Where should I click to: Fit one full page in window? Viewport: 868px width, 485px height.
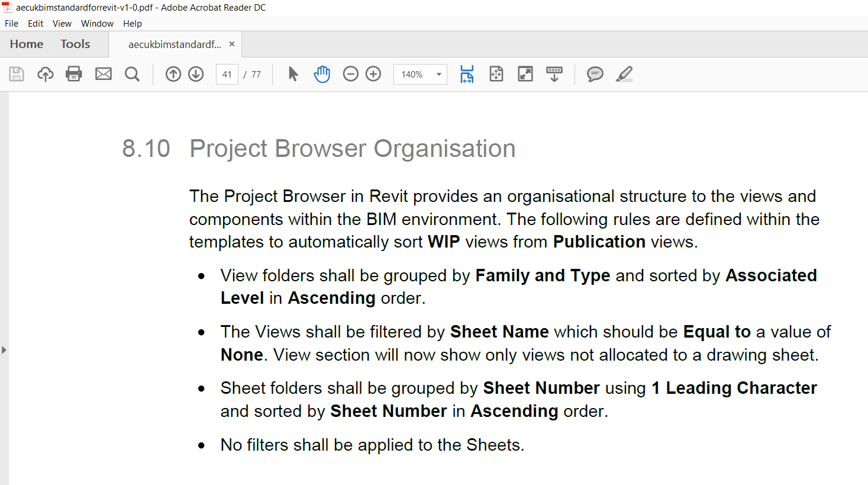496,74
